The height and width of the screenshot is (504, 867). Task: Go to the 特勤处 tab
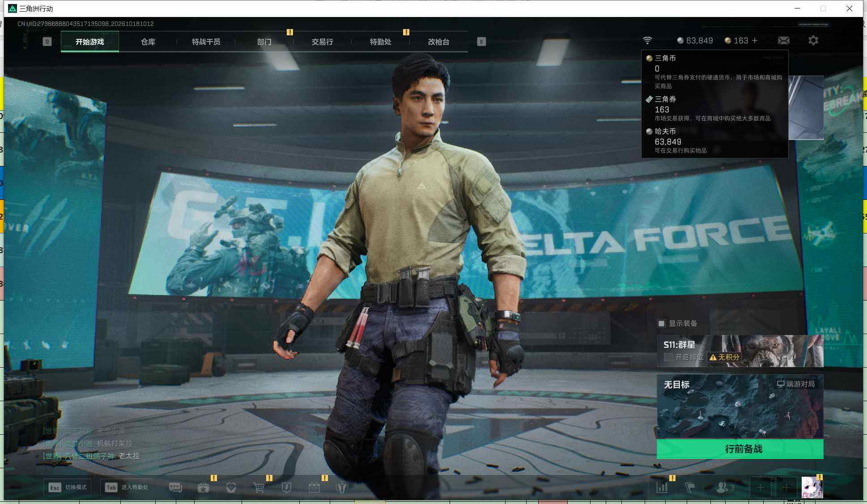click(381, 42)
